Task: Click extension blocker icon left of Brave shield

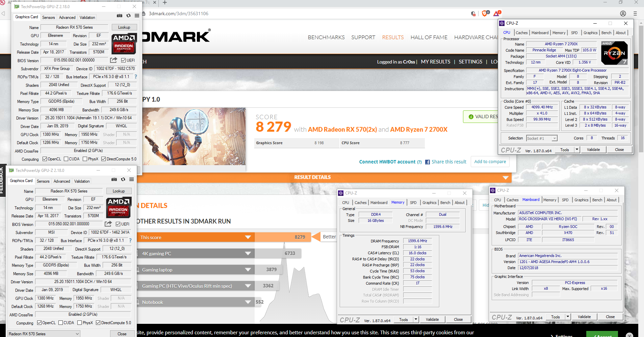Action: point(473,14)
